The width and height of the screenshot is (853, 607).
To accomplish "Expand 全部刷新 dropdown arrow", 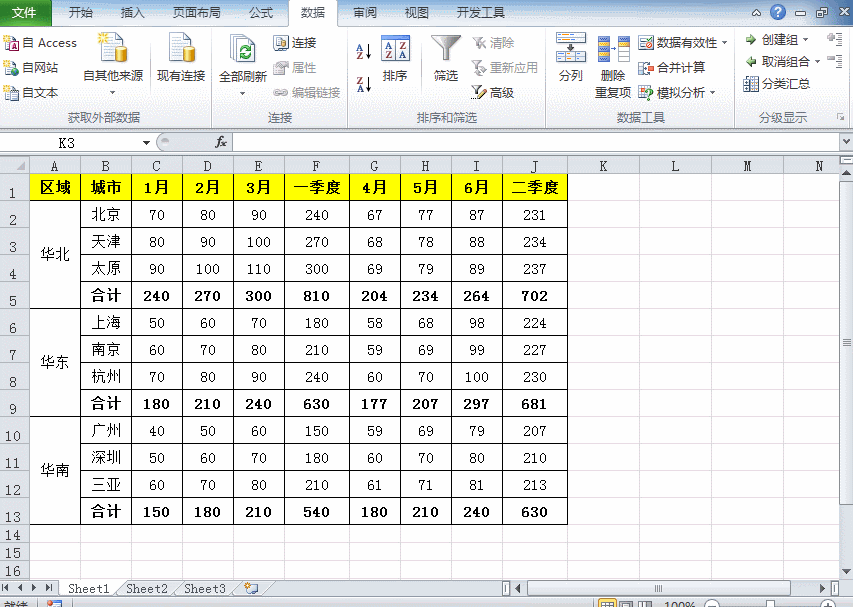I will (x=243, y=94).
